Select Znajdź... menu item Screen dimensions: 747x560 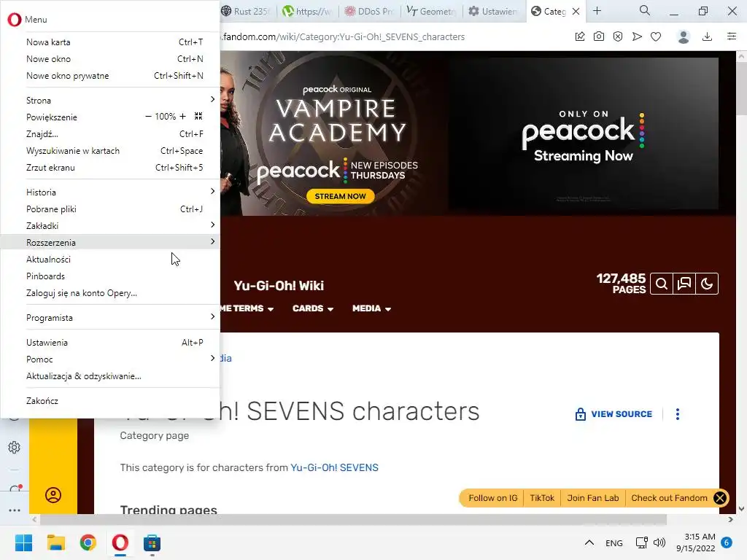point(110,134)
